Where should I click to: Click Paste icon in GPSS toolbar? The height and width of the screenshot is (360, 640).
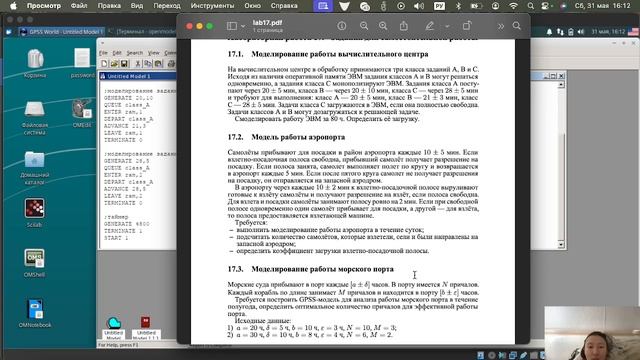point(158,64)
